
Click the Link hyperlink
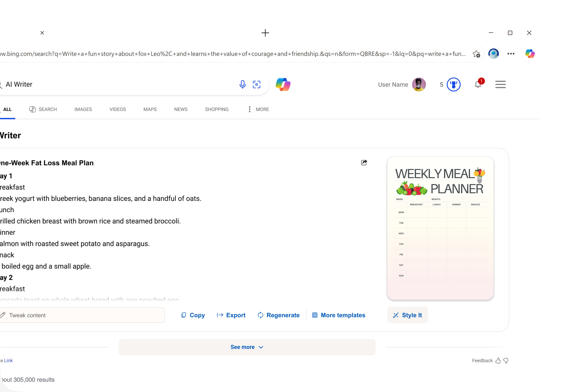tap(8, 361)
